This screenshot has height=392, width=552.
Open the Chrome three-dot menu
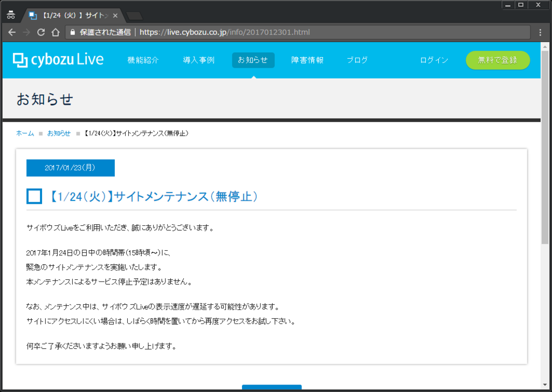click(x=540, y=32)
